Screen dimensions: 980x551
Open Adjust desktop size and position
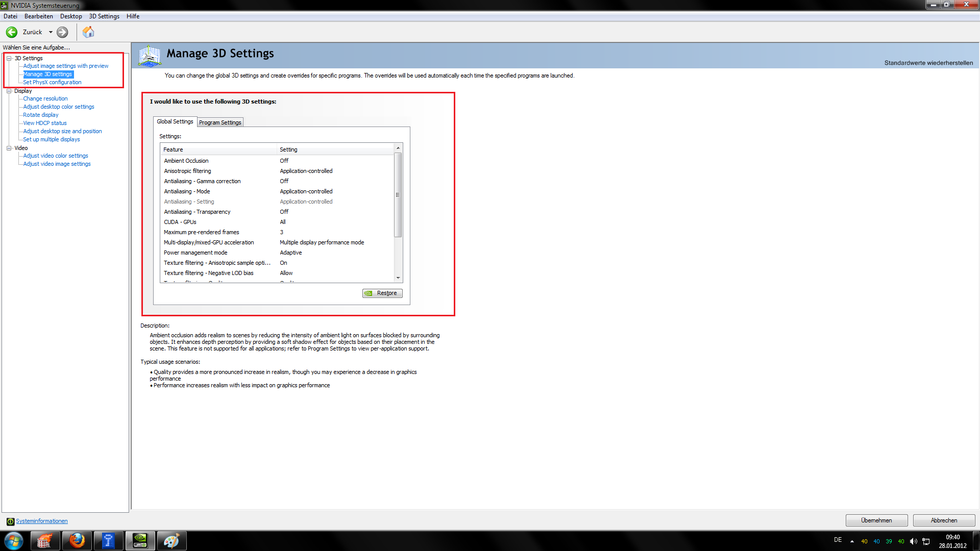62,131
